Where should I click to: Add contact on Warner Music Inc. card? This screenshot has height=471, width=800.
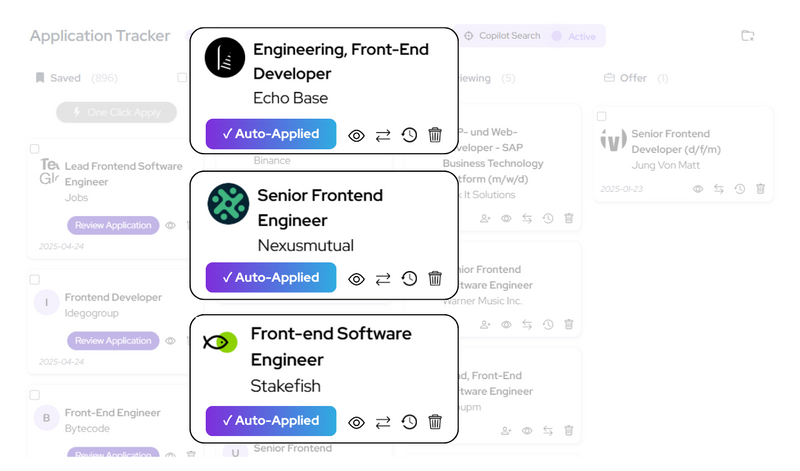[x=485, y=325]
